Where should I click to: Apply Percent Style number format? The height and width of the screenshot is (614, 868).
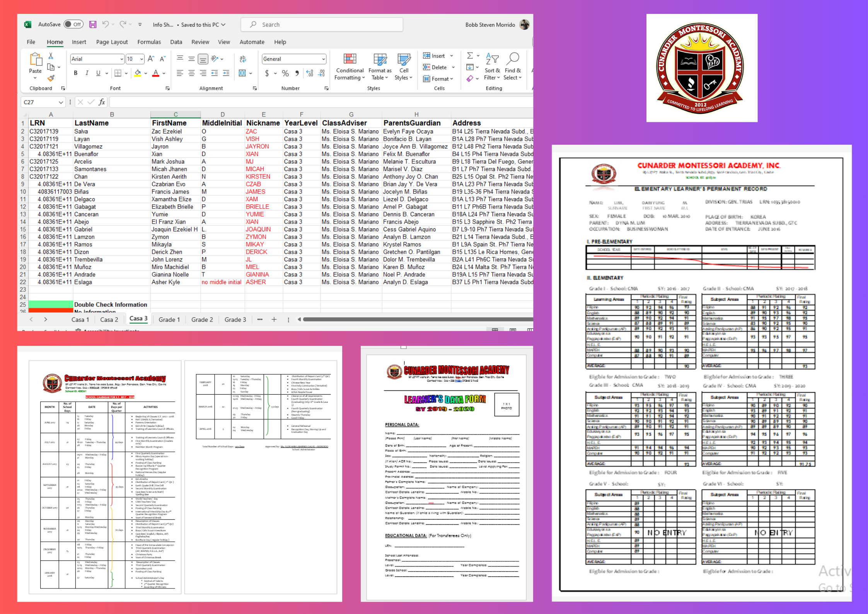pyautogui.click(x=285, y=73)
